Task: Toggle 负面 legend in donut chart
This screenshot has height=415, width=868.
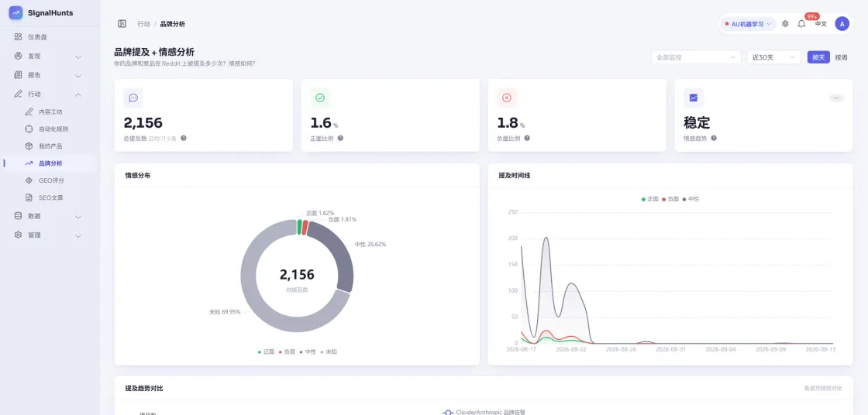Action: pos(287,352)
